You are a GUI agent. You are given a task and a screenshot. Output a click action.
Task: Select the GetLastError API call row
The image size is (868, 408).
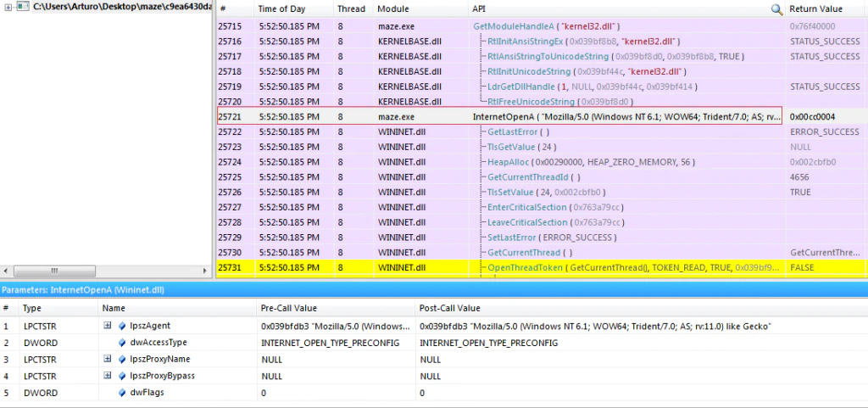pyautogui.click(x=542, y=131)
